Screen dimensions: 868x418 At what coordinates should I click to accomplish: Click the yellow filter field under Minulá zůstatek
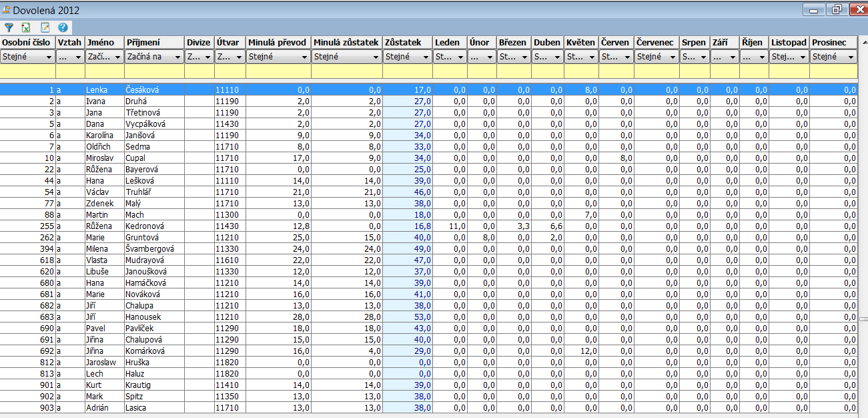[x=346, y=71]
